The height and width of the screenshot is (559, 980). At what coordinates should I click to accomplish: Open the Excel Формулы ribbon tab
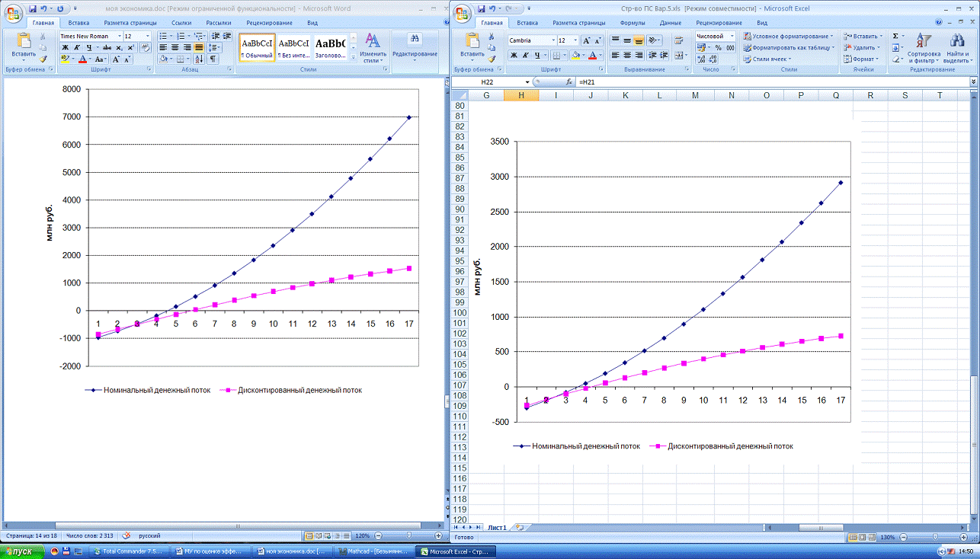633,23
